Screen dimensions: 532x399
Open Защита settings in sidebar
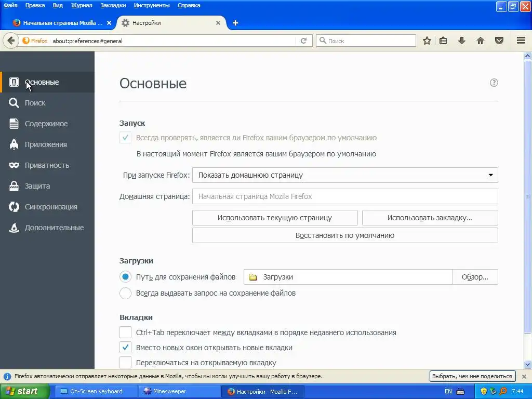click(47, 186)
